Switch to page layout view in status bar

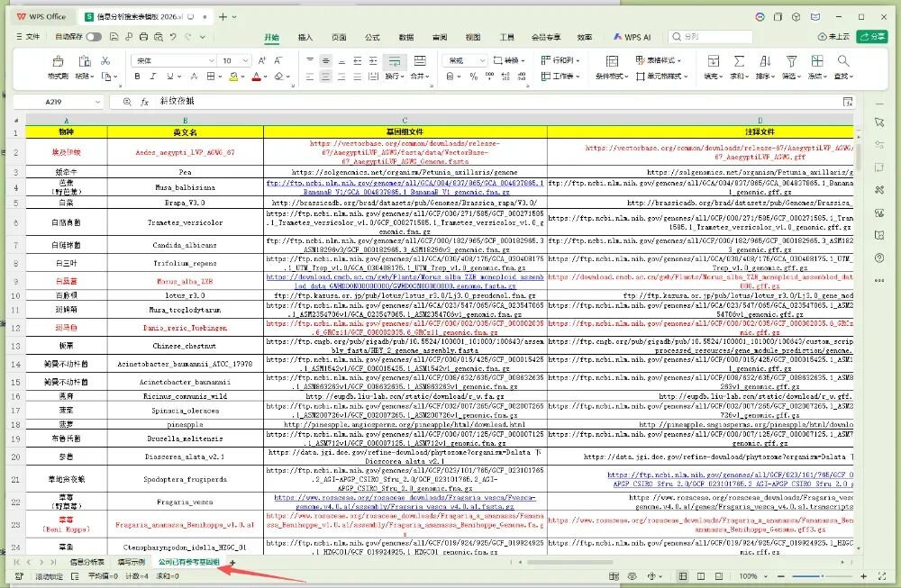[701, 576]
